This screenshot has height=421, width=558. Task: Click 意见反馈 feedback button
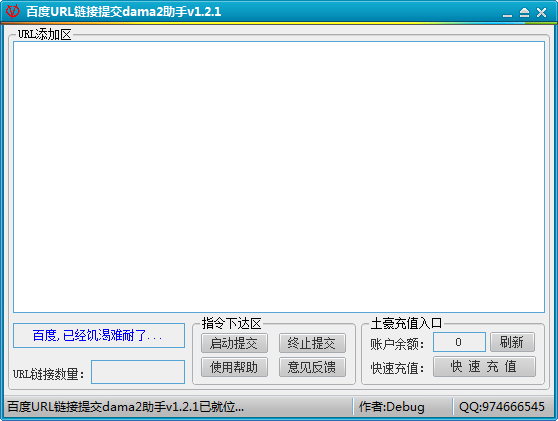312,367
